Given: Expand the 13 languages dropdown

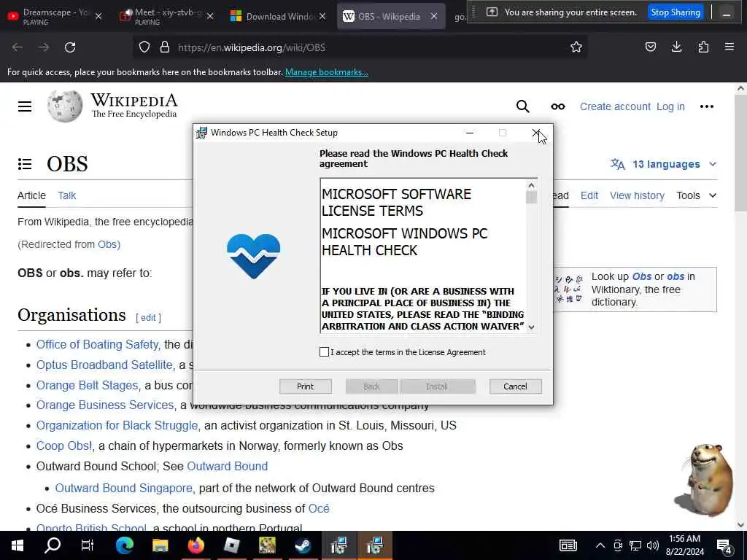Looking at the screenshot, I should pos(663,164).
